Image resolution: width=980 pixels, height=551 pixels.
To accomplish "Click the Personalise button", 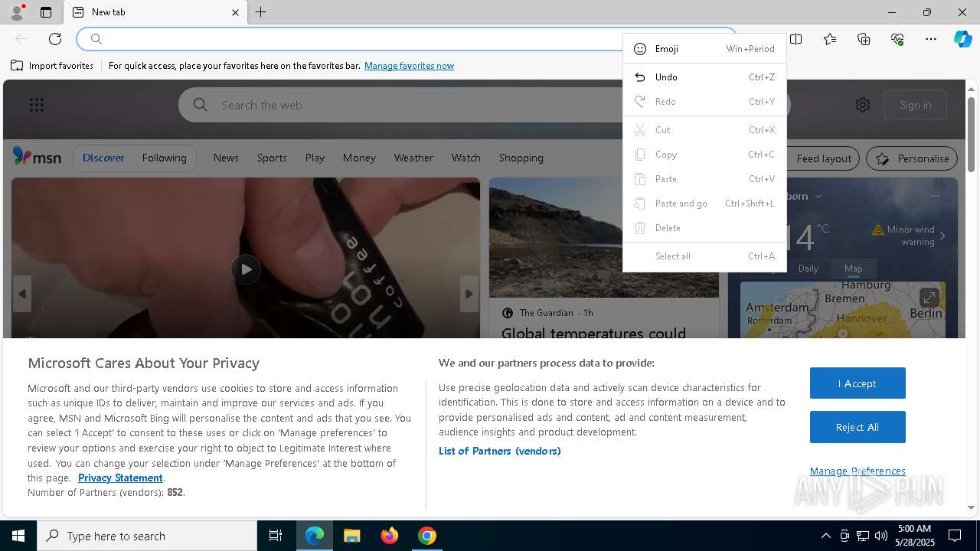I will click(912, 158).
